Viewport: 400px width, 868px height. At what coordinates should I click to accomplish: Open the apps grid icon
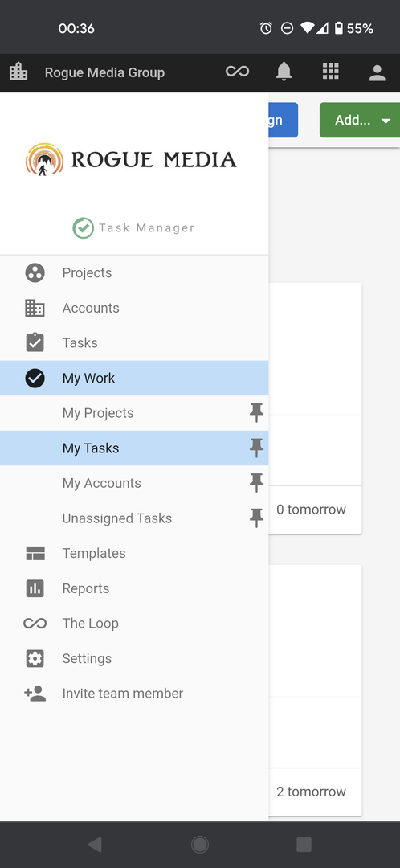(x=330, y=72)
